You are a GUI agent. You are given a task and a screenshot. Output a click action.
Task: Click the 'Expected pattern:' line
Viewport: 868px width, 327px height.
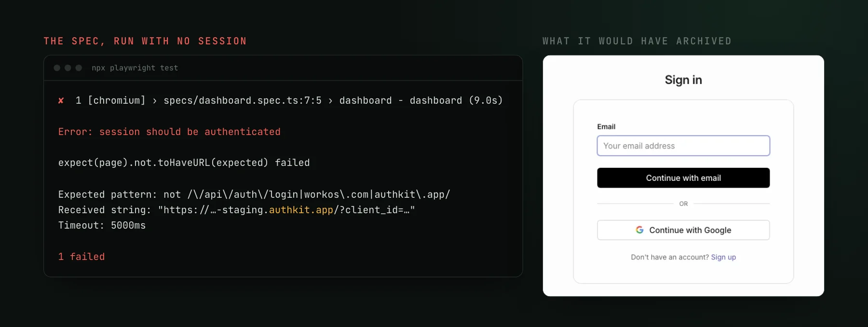(x=254, y=194)
